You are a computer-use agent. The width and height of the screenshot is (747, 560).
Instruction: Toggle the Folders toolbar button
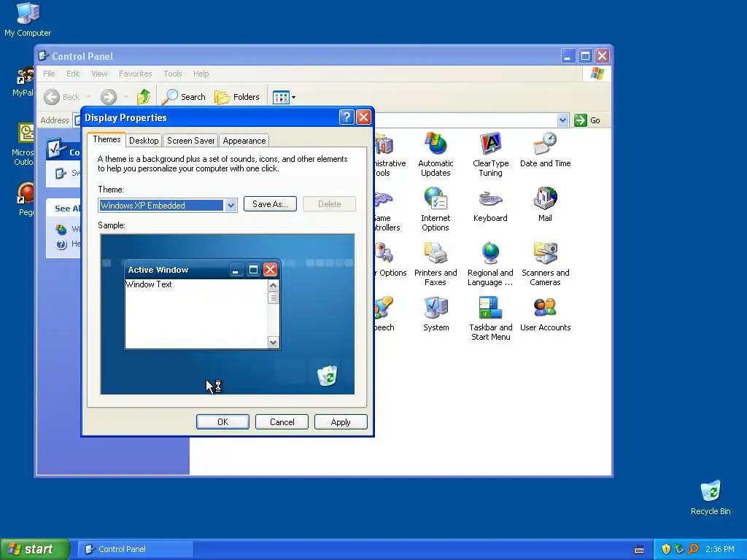(237, 97)
